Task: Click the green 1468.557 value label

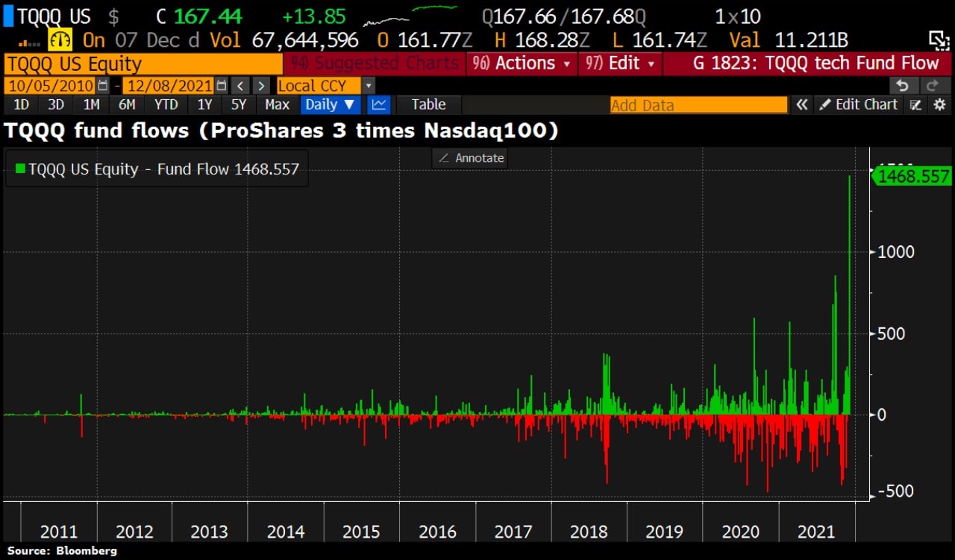Action: pyautogui.click(x=912, y=176)
